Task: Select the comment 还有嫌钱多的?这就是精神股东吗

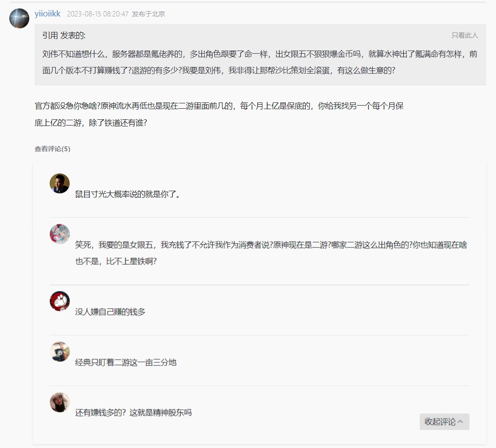Action: 133,413
